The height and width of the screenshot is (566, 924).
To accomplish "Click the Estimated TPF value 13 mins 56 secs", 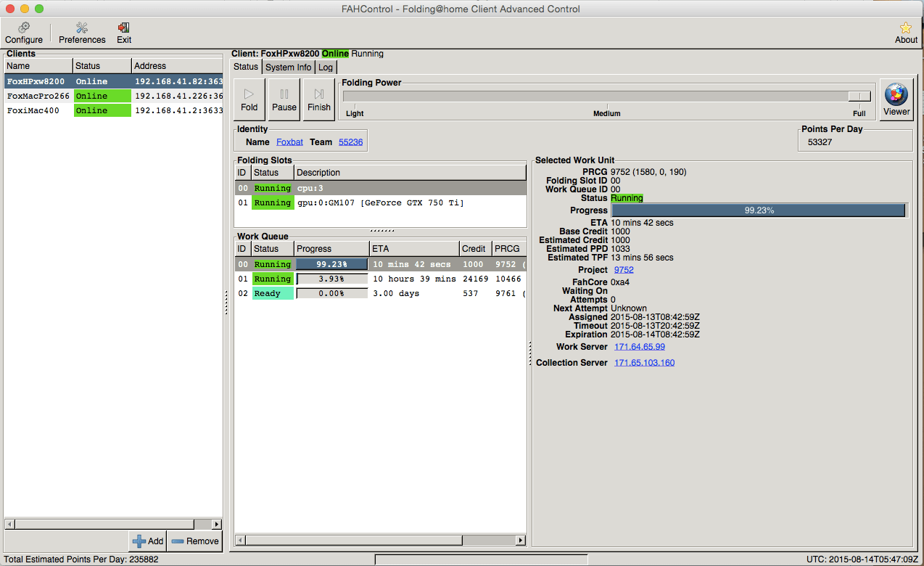I will point(642,258).
